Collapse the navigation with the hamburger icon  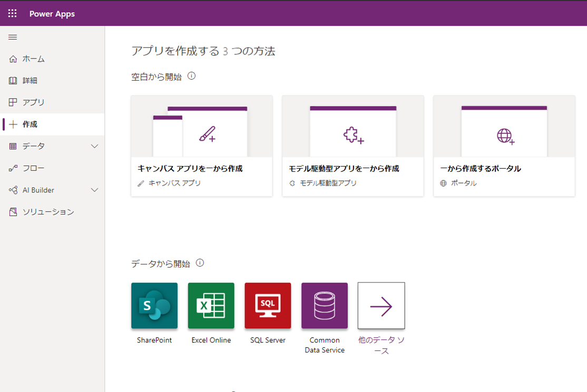click(x=13, y=37)
